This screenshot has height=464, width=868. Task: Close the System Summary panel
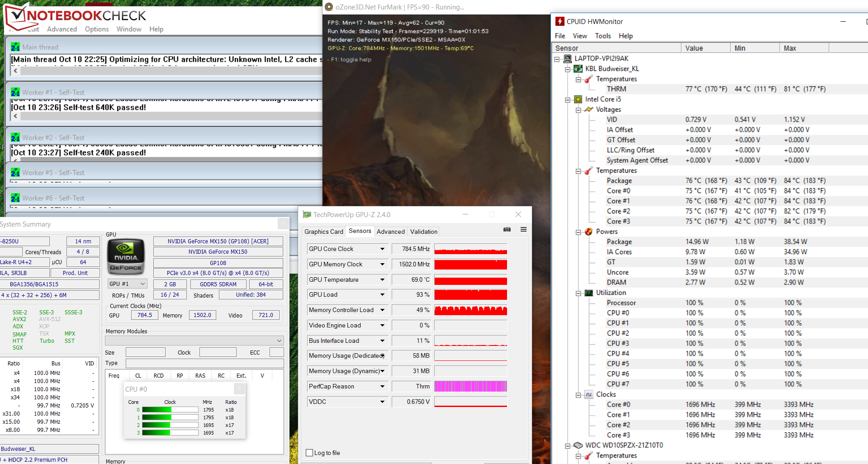(283, 223)
